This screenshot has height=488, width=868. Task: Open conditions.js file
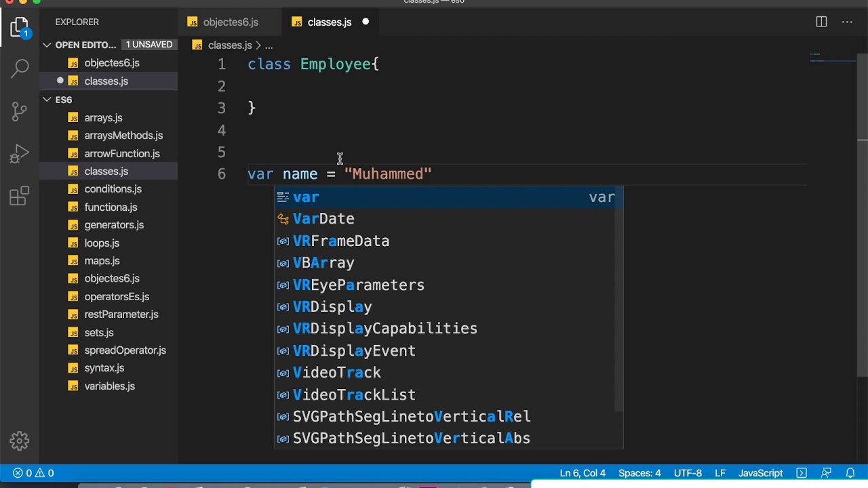(108, 189)
